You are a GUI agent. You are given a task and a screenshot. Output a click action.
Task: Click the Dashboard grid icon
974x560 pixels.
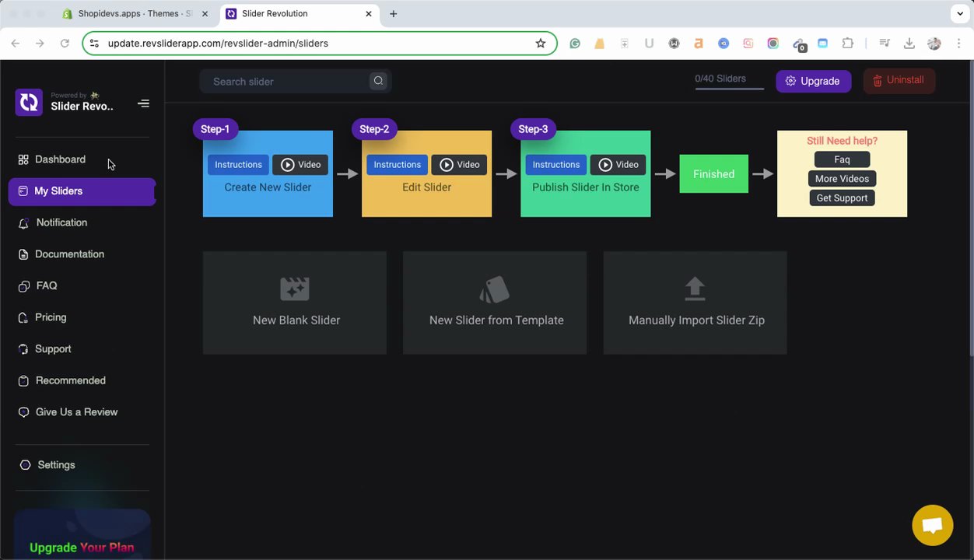(23, 159)
